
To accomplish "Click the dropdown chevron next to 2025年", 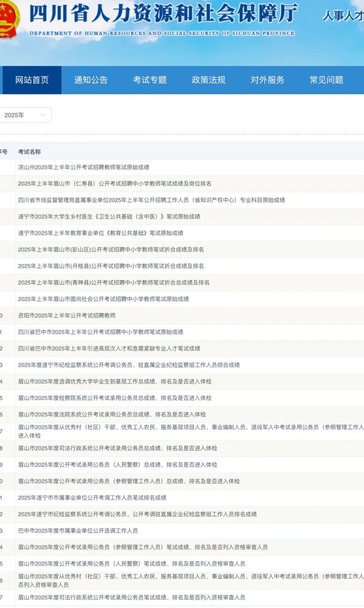I will [x=43, y=115].
